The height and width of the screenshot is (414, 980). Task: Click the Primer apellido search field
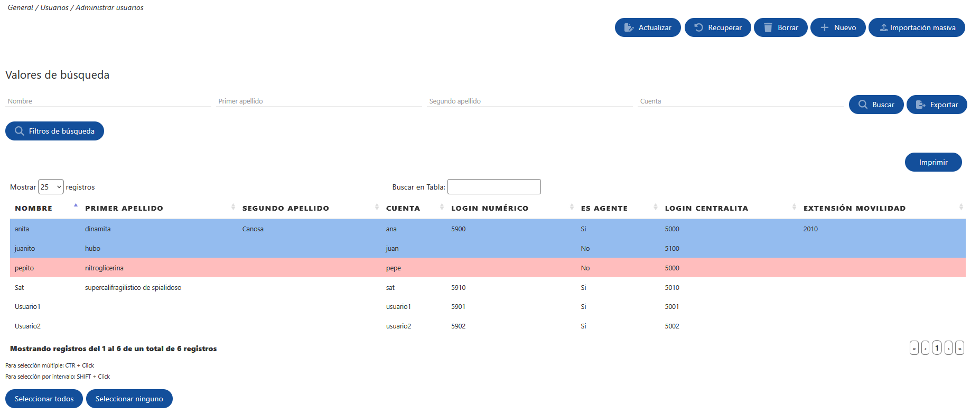click(x=319, y=101)
